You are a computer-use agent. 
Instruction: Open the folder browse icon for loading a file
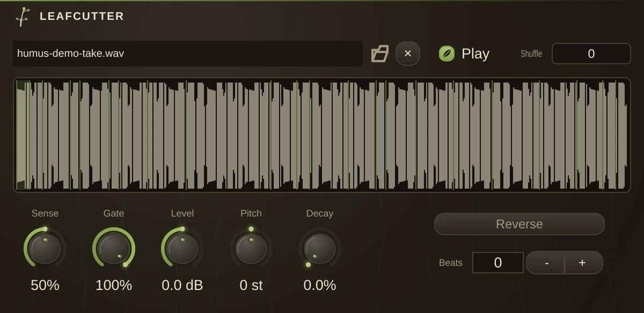[380, 54]
